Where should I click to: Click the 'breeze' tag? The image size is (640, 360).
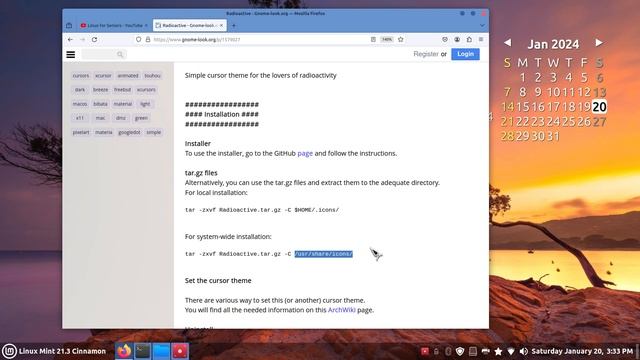100,90
